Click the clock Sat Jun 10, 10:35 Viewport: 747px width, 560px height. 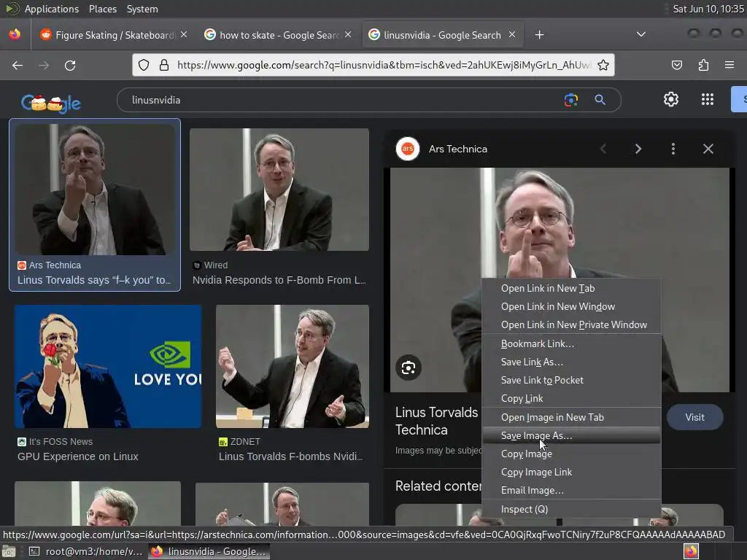point(708,9)
